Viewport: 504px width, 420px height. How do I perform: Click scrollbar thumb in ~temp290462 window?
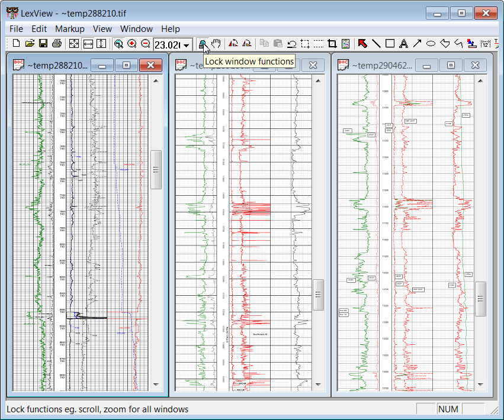pos(480,299)
